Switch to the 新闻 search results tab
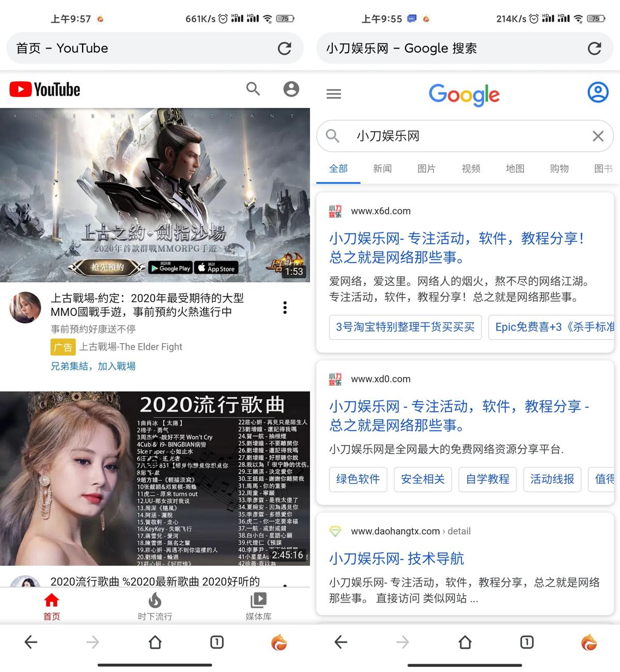Image resolution: width=620 pixels, height=672 pixels. (x=382, y=169)
